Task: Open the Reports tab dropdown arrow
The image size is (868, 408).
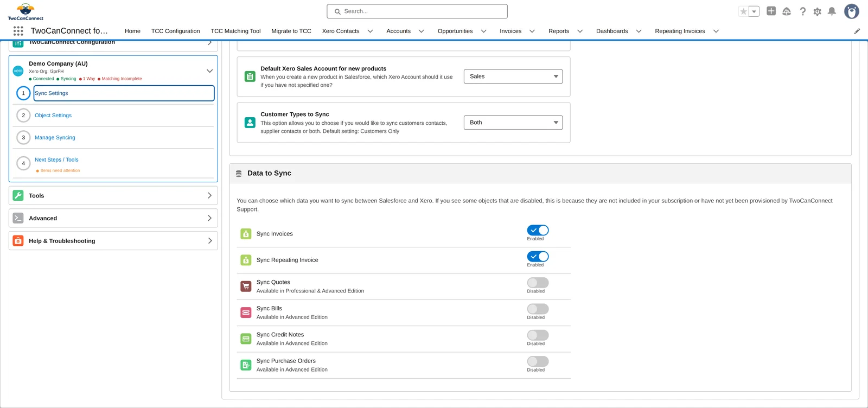Action: (x=580, y=31)
